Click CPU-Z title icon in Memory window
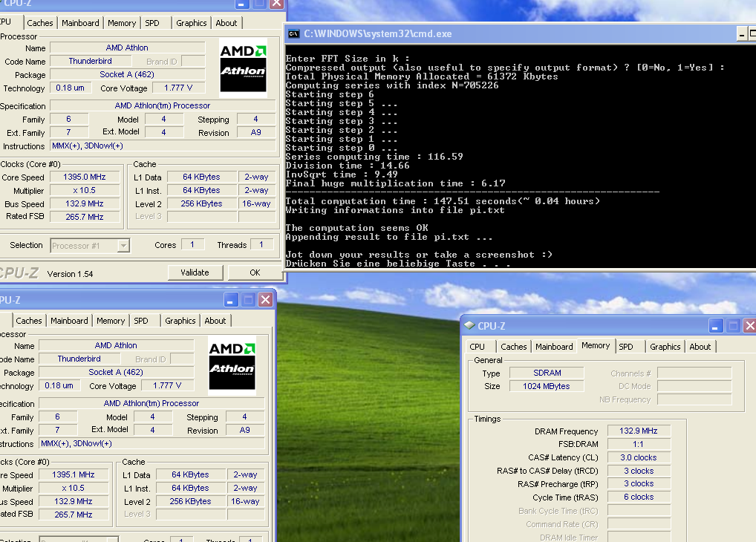This screenshot has width=756, height=542. (469, 325)
